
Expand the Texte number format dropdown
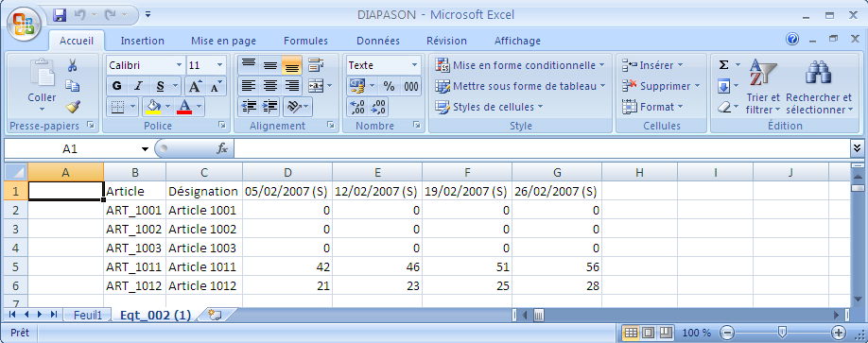414,65
